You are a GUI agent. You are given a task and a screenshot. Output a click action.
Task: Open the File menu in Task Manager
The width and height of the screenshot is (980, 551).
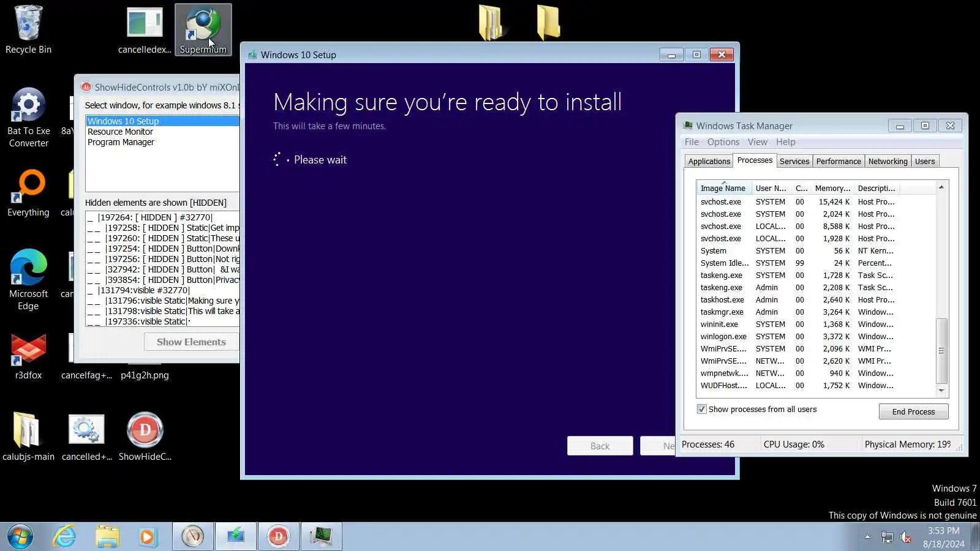tap(692, 142)
